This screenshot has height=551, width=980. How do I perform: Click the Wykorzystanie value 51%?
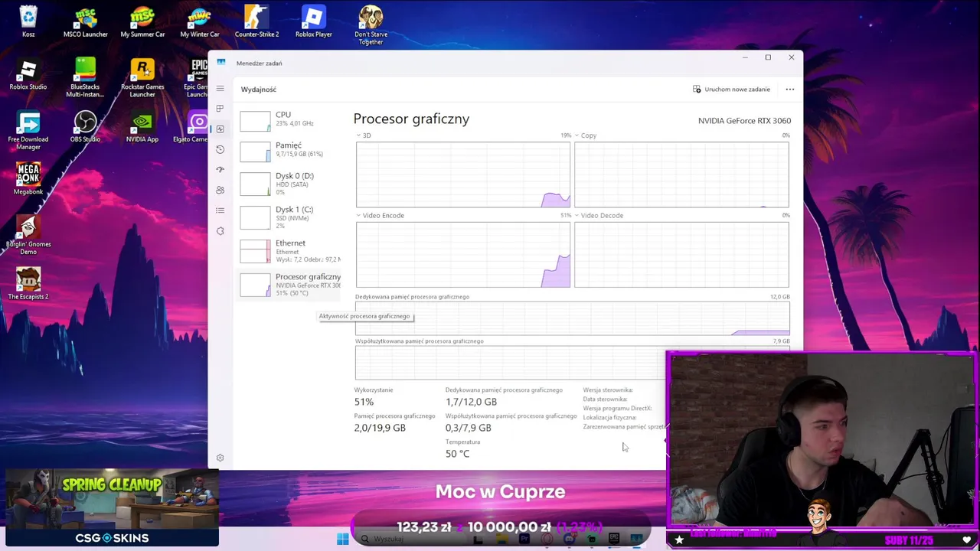[x=364, y=402]
